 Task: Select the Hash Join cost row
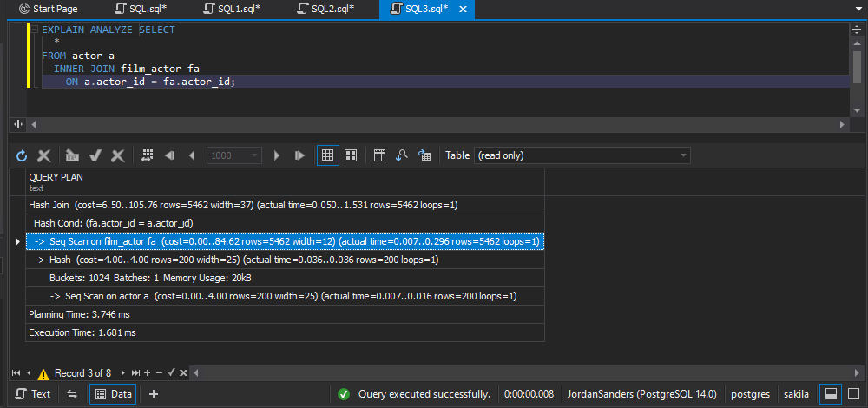pyautogui.click(x=285, y=205)
